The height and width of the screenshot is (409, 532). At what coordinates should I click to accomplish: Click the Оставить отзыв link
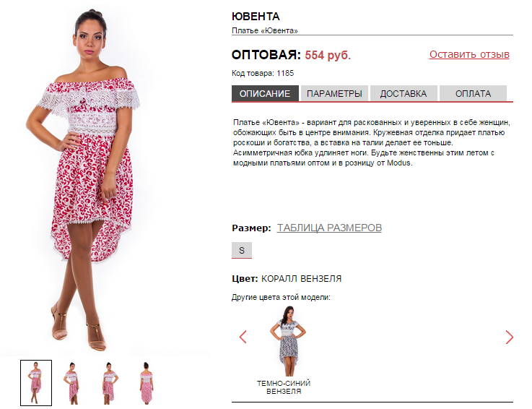tap(469, 54)
